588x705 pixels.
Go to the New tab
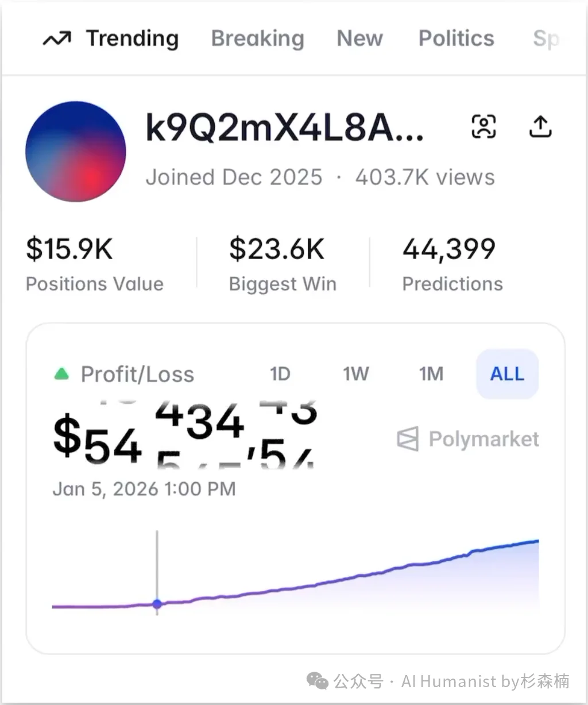coord(359,38)
